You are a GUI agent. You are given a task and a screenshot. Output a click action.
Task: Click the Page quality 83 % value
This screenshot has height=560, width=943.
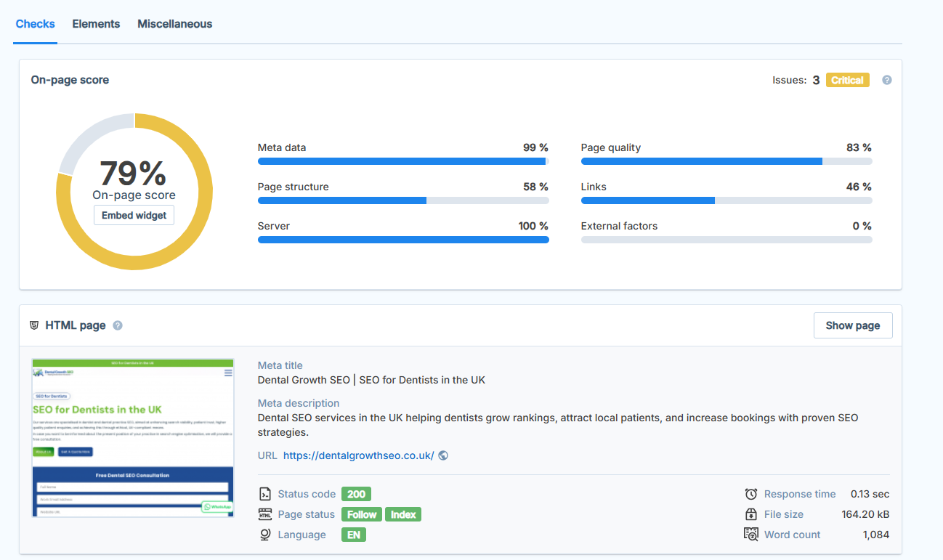pyautogui.click(x=859, y=147)
